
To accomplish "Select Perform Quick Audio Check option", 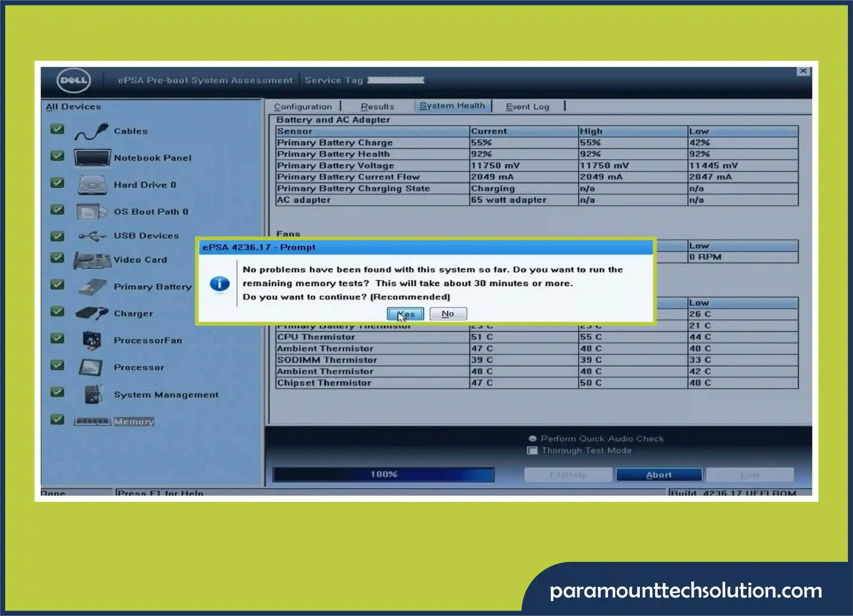I will pos(533,438).
